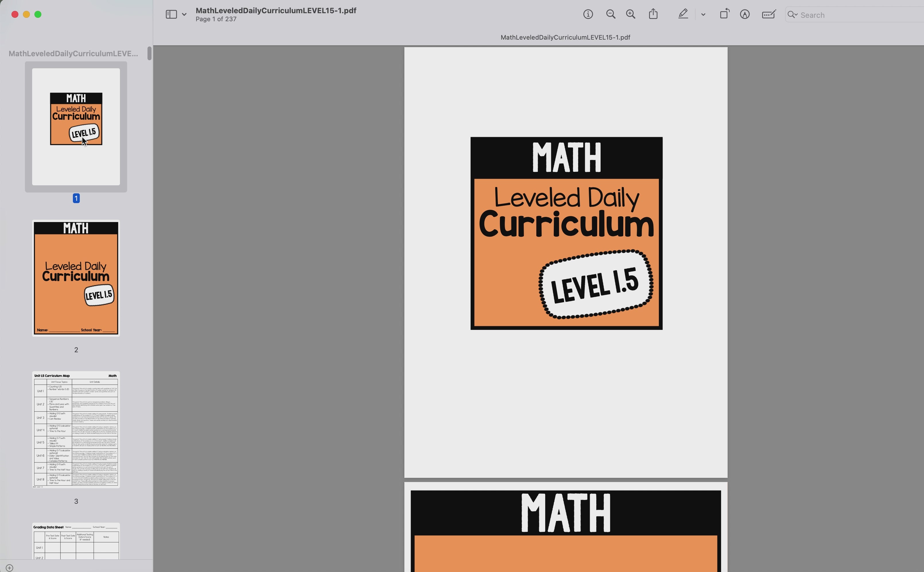This screenshot has width=924, height=572.
Task: Select the circled pen annotation icon
Action: pos(744,14)
